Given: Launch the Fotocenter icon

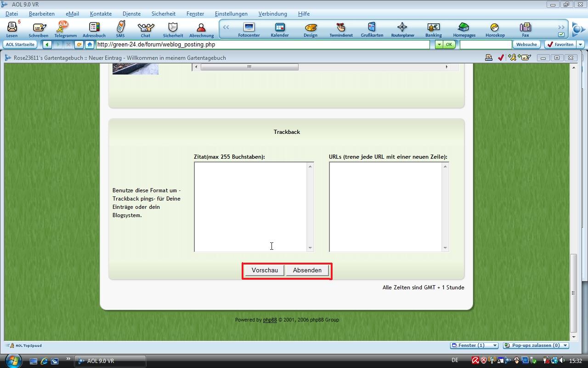Looking at the screenshot, I should (x=249, y=29).
